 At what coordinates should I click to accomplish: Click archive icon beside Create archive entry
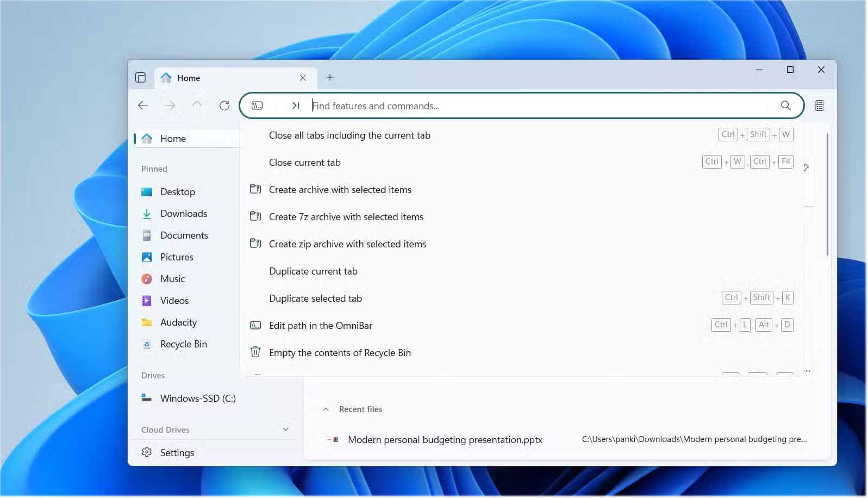255,189
